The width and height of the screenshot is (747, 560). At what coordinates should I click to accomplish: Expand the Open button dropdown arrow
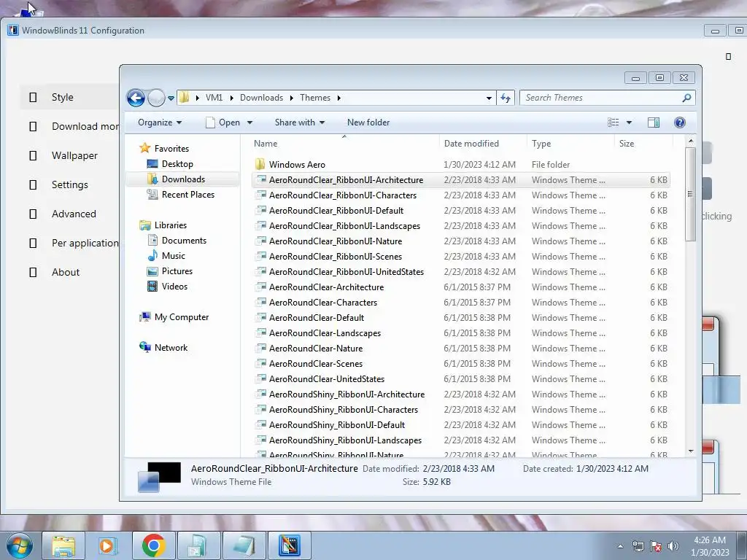(x=249, y=122)
